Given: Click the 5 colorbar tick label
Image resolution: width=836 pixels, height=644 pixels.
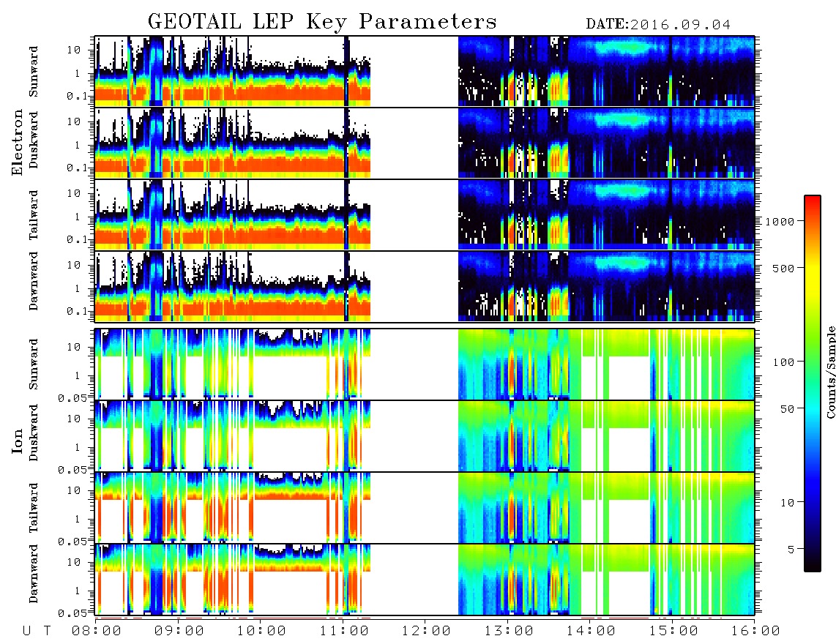Looking at the screenshot, I should pos(791,549).
